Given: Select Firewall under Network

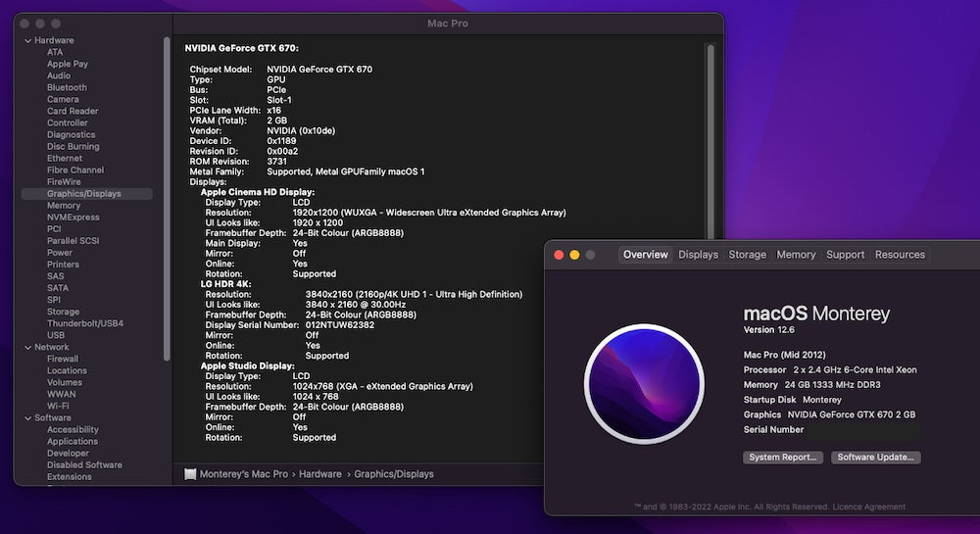Looking at the screenshot, I should (x=63, y=360).
